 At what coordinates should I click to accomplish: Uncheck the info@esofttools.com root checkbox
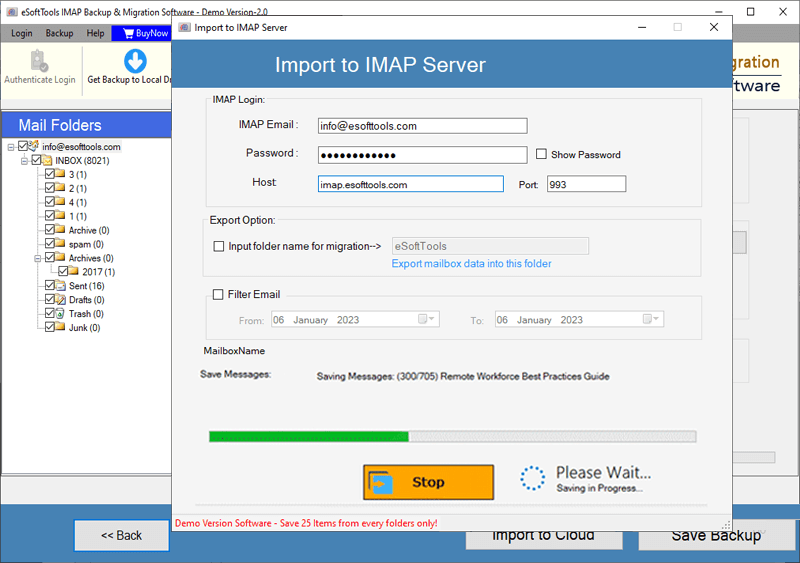(22, 146)
